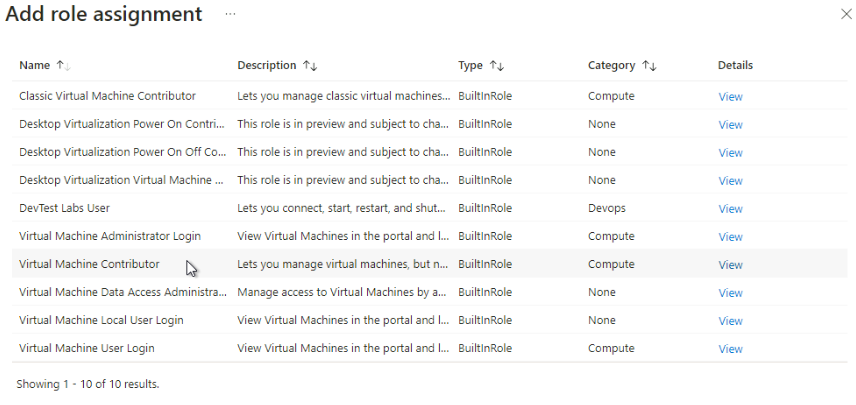This screenshot has height=405, width=856.
Task: Sort roles by Category column arrows
Action: [x=649, y=65]
